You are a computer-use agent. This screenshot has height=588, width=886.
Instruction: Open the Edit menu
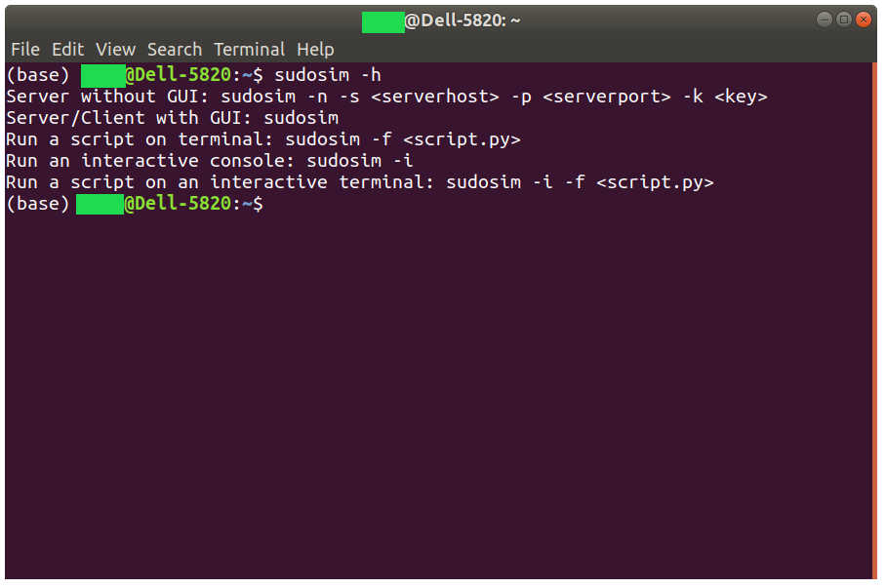(66, 49)
